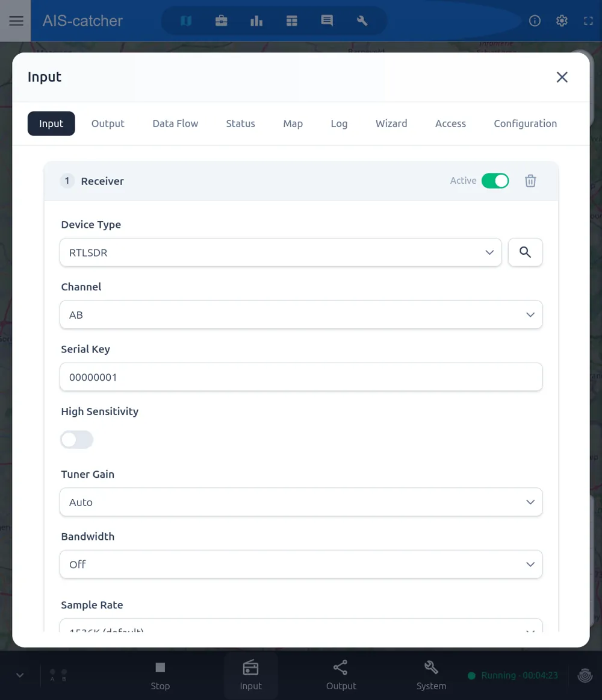The image size is (602, 700).
Task: Delete Receiver 1 with trash icon
Action: pos(530,181)
